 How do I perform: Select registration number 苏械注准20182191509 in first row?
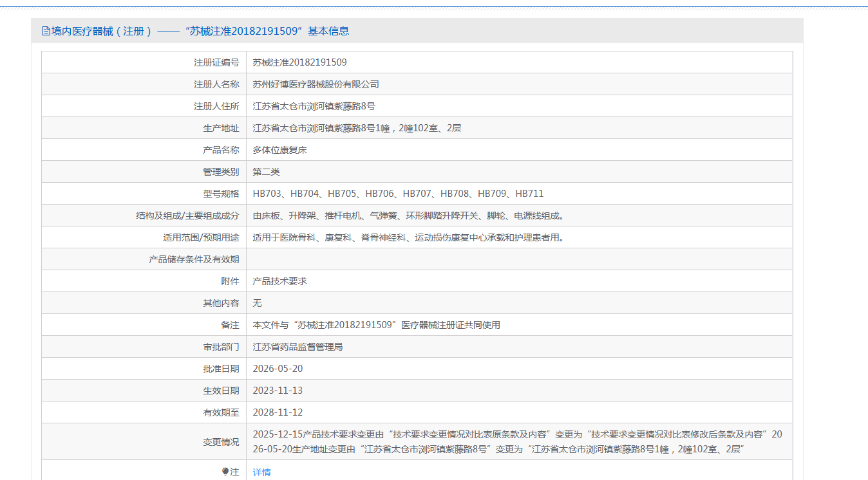click(300, 62)
